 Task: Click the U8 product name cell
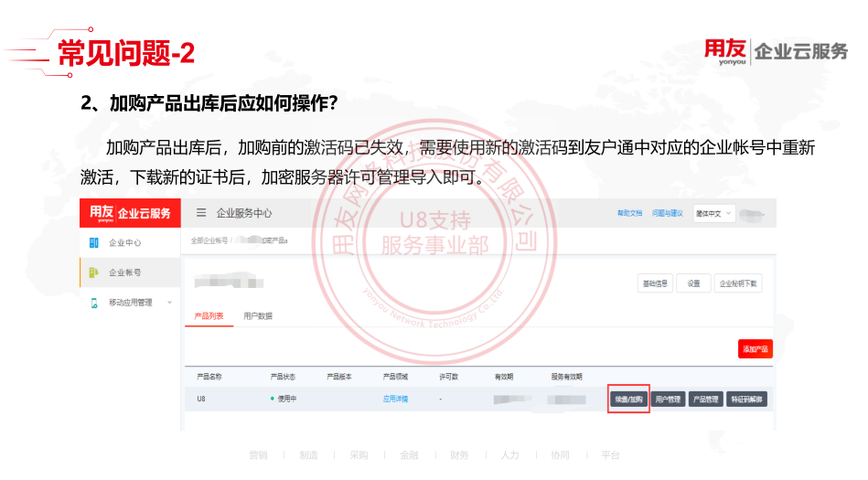click(201, 399)
